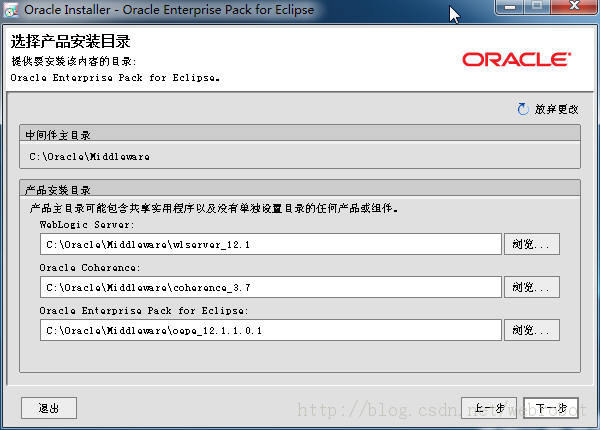The width and height of the screenshot is (600, 430).
Task: Browse for the WebLogic Server directory
Action: (532, 244)
